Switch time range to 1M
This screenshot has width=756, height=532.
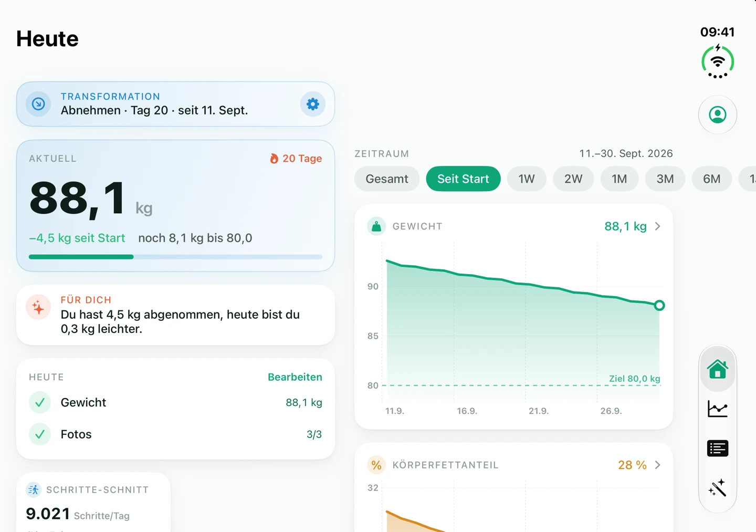pyautogui.click(x=619, y=179)
